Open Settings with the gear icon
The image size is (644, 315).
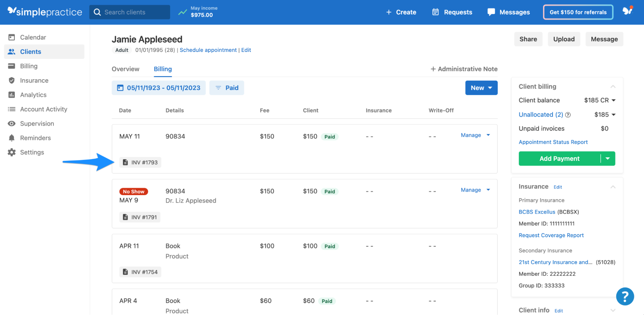point(12,152)
